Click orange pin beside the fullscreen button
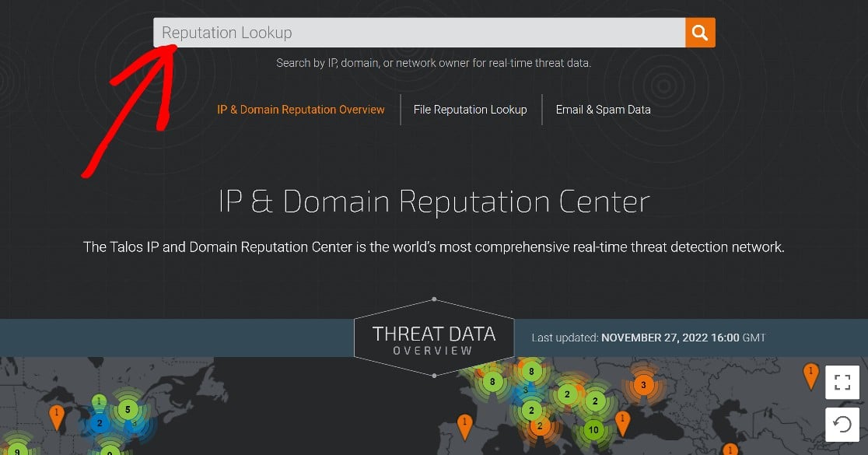This screenshot has width=868, height=455. click(810, 376)
